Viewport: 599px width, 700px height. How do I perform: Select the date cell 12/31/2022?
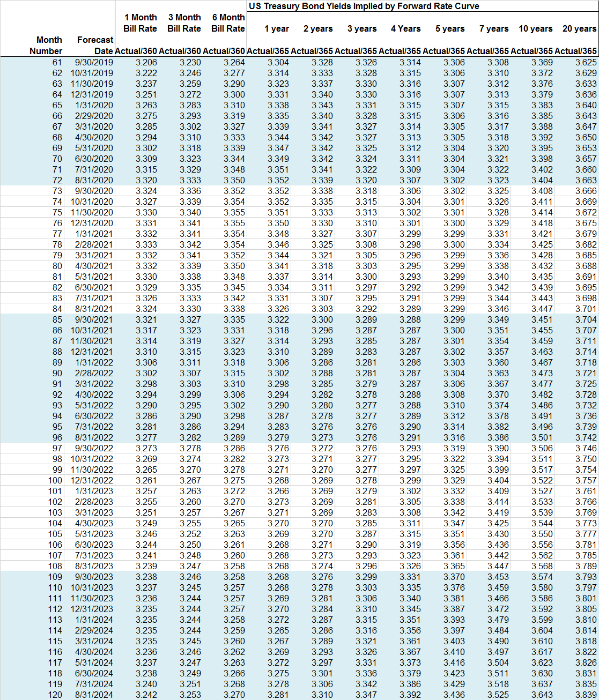[92, 480]
